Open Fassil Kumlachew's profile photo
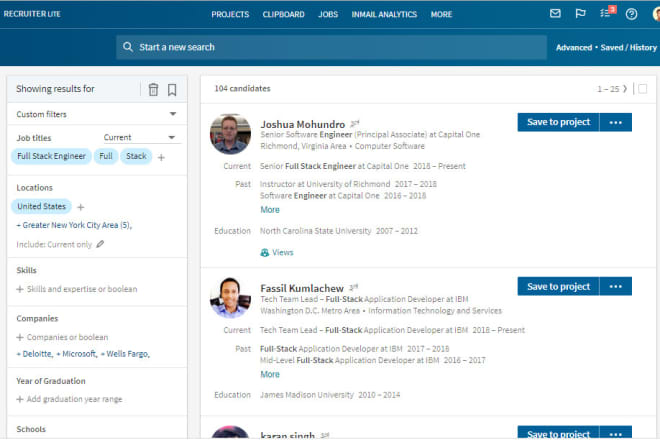This screenshot has width=660, height=440. (x=230, y=298)
